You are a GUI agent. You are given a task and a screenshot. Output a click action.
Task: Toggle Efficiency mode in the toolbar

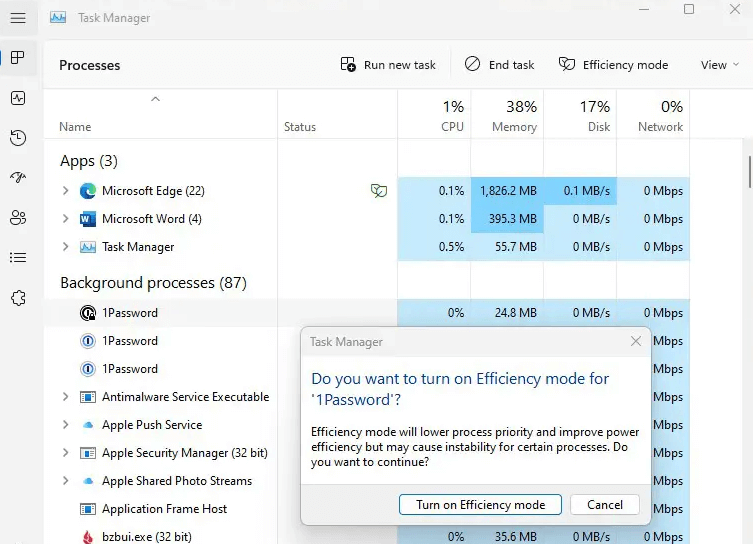(613, 65)
